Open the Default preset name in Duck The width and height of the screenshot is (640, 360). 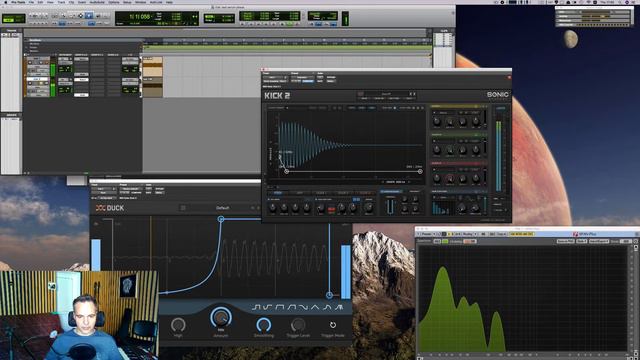pos(222,208)
